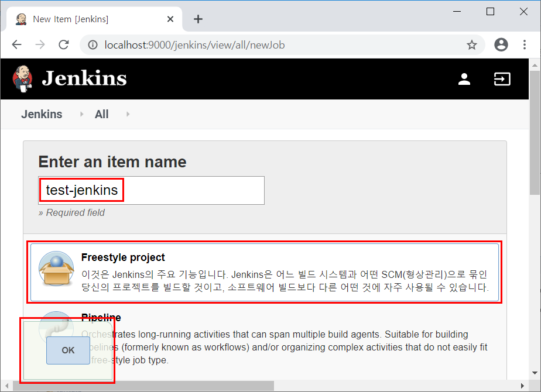Image resolution: width=541 pixels, height=392 pixels.
Task: Reload the page with the refresh icon
Action: pos(63,45)
